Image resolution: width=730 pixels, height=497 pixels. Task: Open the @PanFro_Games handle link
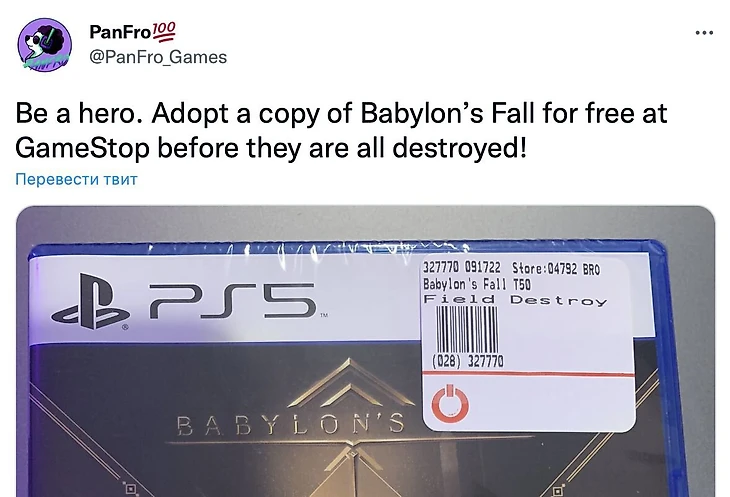pyautogui.click(x=158, y=57)
